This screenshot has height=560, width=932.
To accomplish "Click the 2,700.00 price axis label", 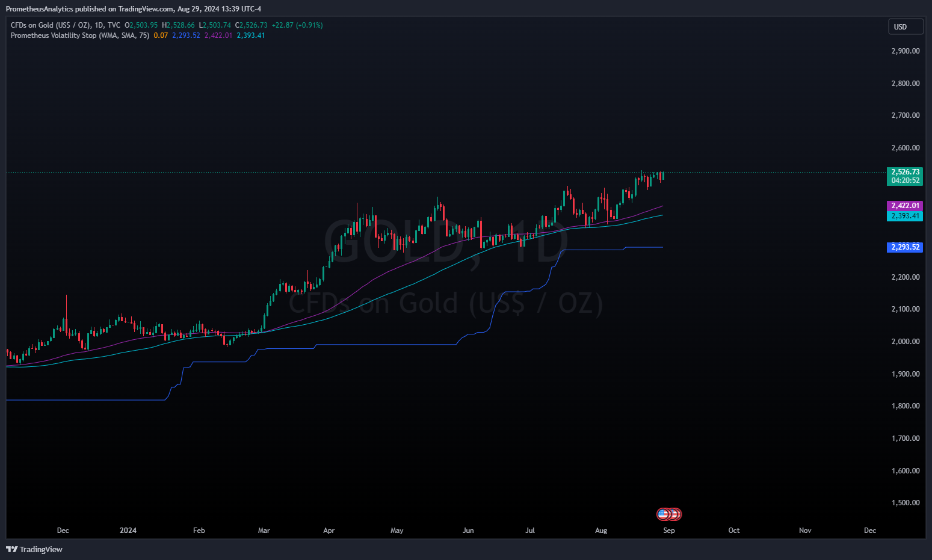I will coord(906,115).
